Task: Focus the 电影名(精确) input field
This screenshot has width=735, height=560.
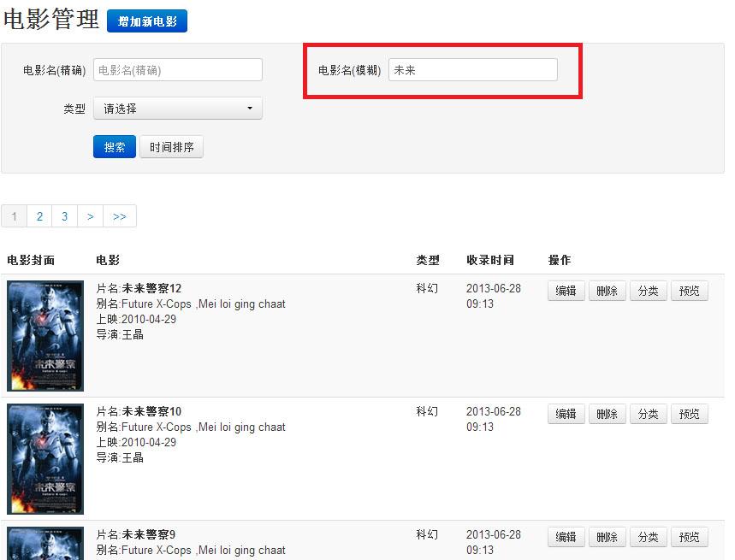Action: 177,70
